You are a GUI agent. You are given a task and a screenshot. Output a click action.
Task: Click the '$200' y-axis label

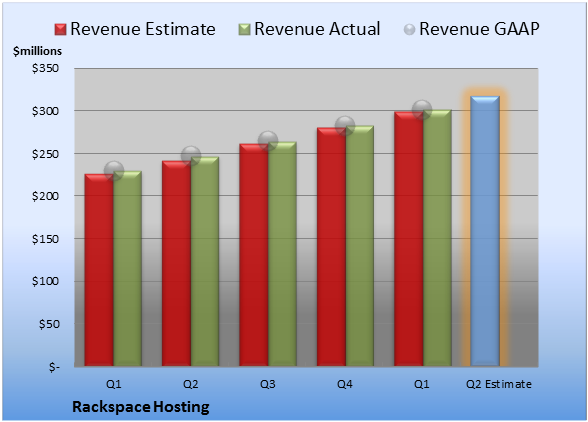pos(45,196)
